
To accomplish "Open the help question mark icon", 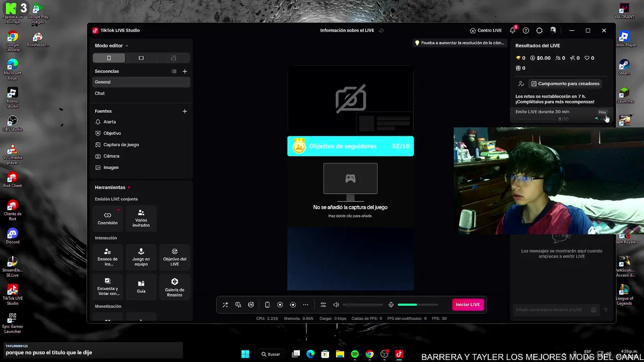I will pyautogui.click(x=526, y=31).
